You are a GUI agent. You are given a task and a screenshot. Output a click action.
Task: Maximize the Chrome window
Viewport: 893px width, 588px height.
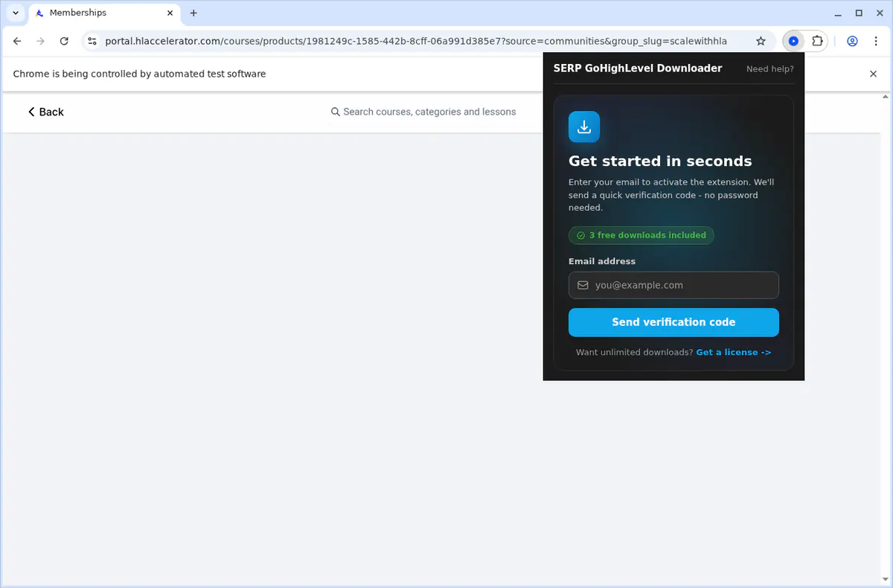click(859, 13)
